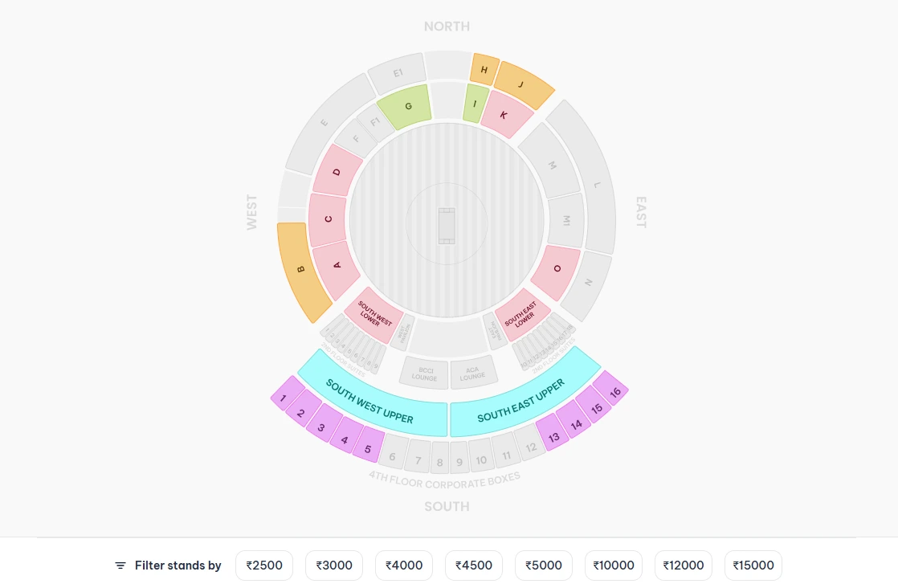Select pink stand O on east

pyautogui.click(x=556, y=271)
